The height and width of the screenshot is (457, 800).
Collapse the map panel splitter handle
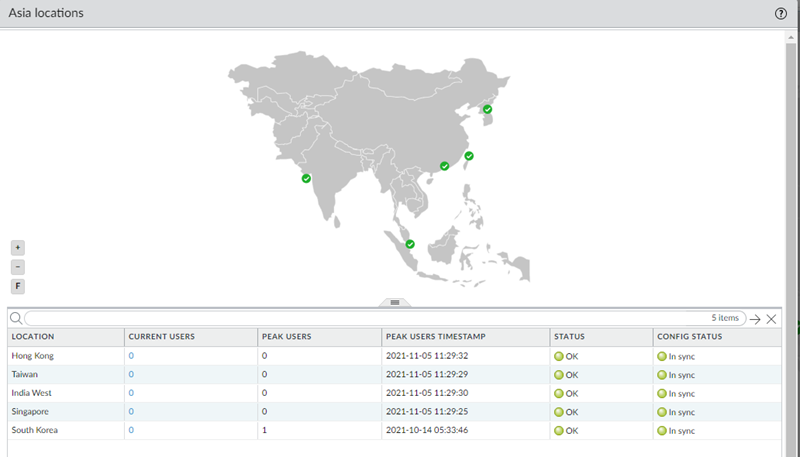[394, 302]
